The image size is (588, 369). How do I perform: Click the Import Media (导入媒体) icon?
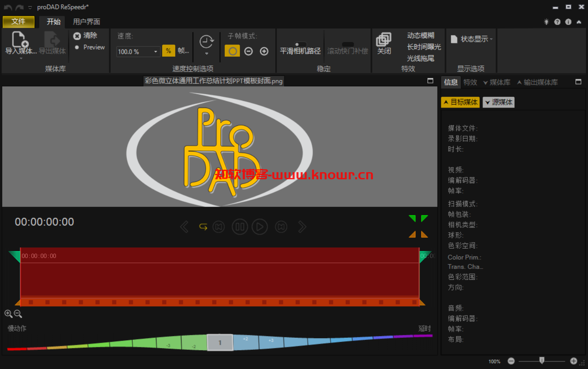[x=20, y=40]
